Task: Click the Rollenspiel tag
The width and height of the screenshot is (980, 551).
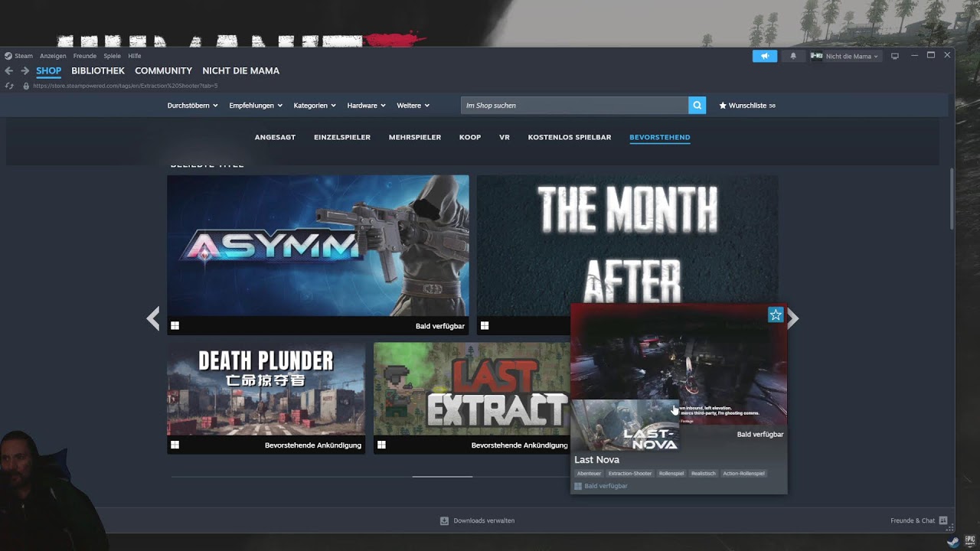Action: (671, 474)
